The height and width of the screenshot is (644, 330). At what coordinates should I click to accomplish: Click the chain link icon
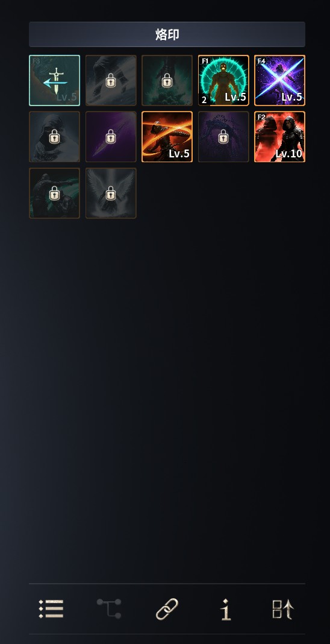click(x=167, y=608)
